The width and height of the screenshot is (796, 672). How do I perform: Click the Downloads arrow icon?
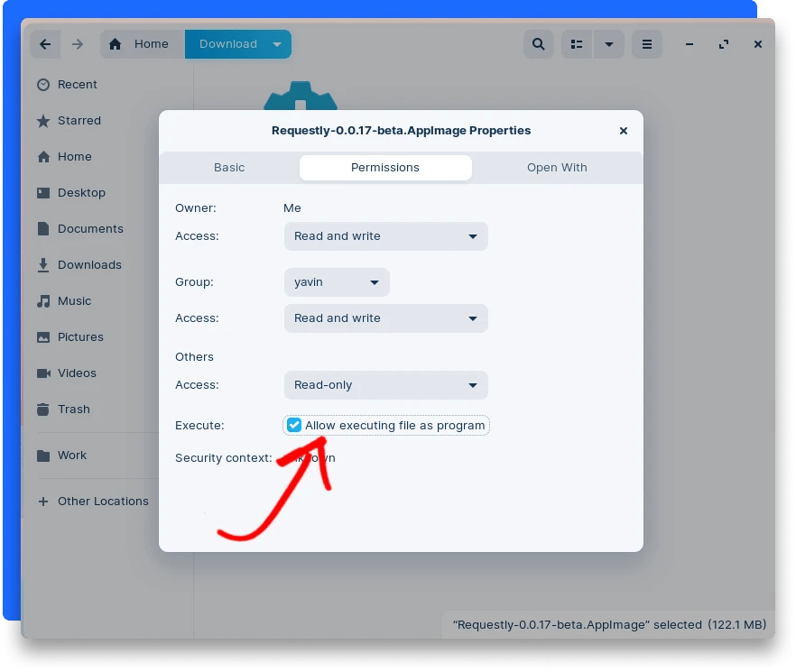coord(43,265)
